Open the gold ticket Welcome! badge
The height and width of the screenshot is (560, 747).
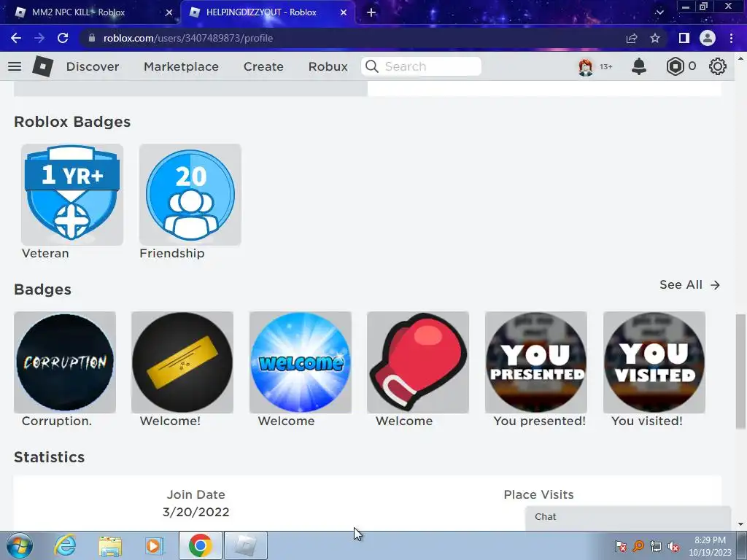tap(182, 362)
